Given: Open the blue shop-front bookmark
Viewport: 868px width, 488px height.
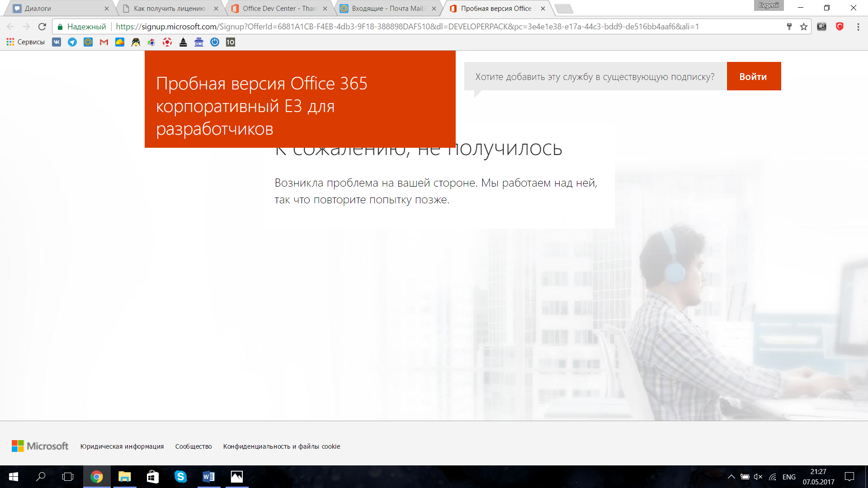Looking at the screenshot, I should tap(199, 42).
